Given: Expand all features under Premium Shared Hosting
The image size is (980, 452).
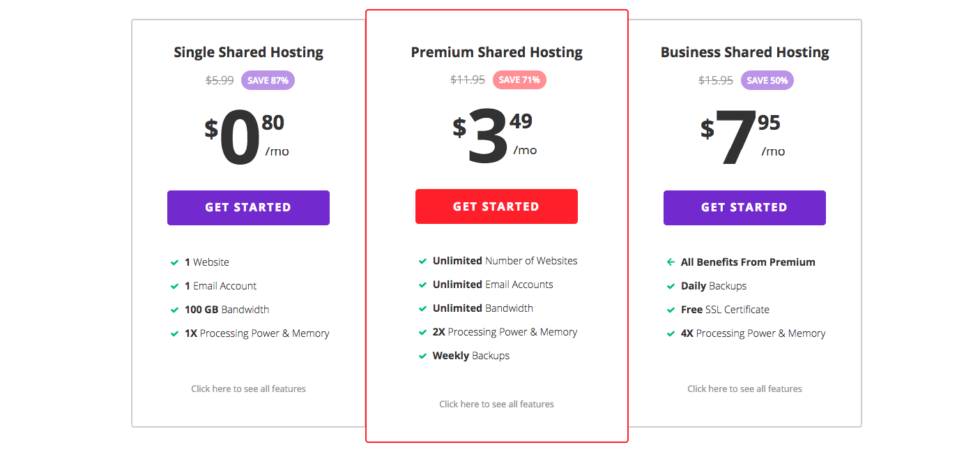Looking at the screenshot, I should pos(496,404).
